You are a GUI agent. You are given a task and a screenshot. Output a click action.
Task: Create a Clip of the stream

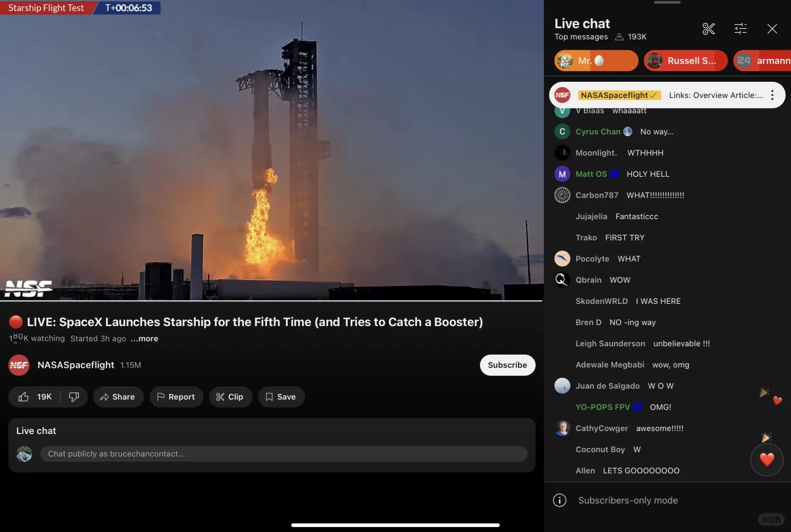[x=230, y=397]
